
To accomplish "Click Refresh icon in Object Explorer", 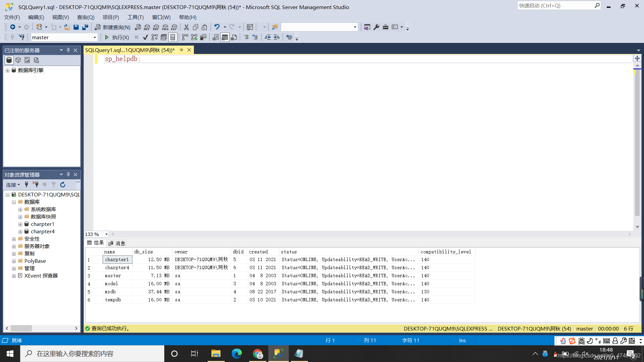I will point(63,185).
